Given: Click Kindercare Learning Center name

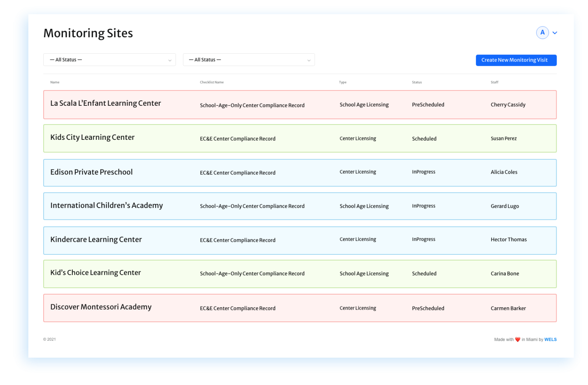Looking at the screenshot, I should click(x=96, y=240).
